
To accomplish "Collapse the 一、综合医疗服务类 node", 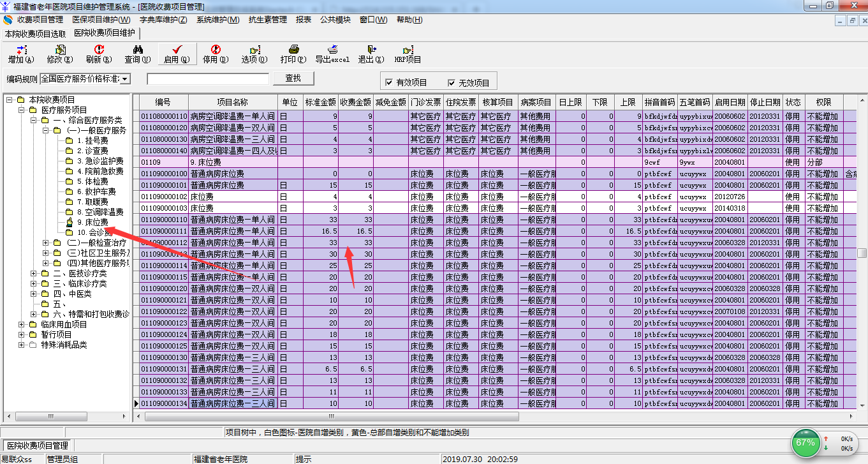I will (34, 120).
